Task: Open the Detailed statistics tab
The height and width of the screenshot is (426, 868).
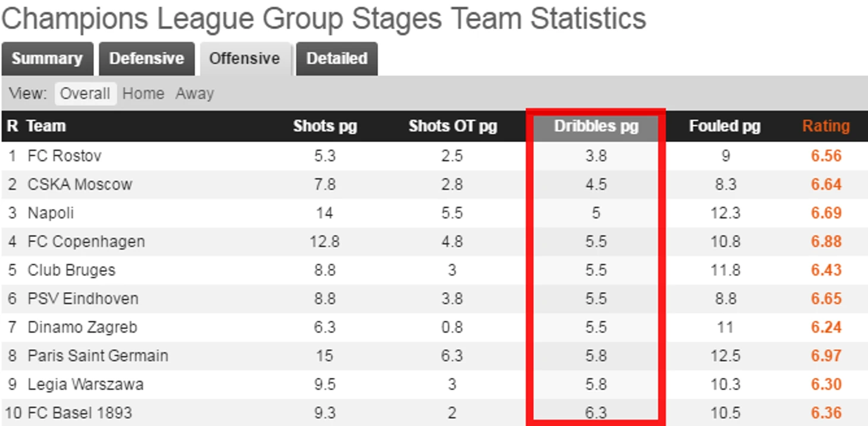Action: 336,59
